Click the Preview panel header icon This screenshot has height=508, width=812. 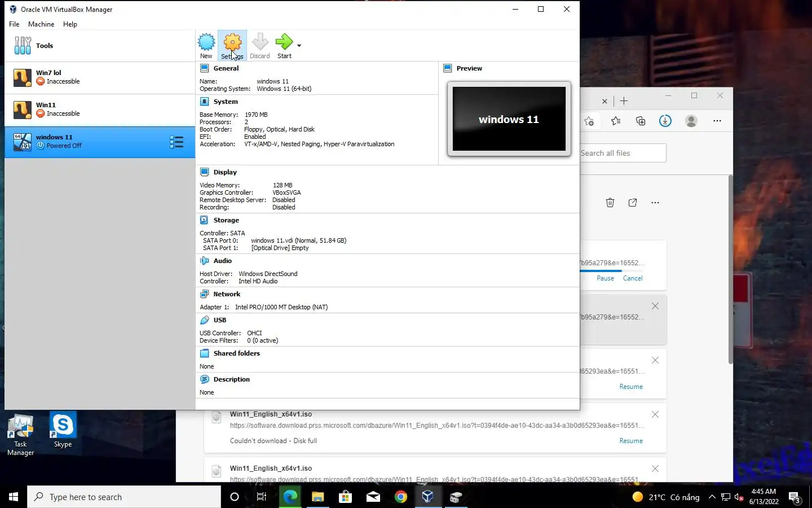pos(448,68)
